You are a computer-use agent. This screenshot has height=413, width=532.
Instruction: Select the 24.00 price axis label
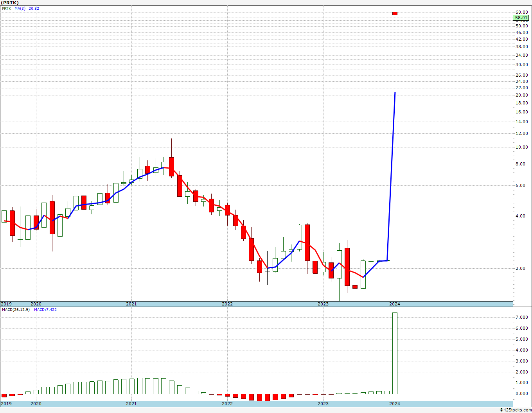pyautogui.click(x=522, y=81)
